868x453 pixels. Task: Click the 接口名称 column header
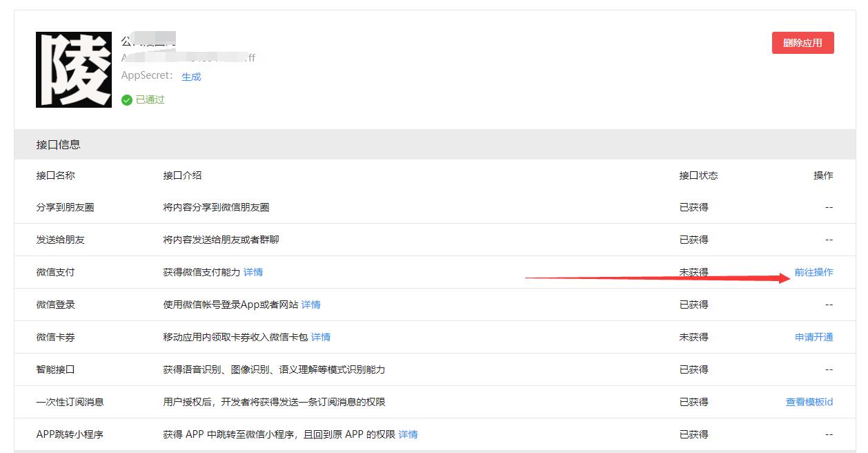click(x=56, y=175)
